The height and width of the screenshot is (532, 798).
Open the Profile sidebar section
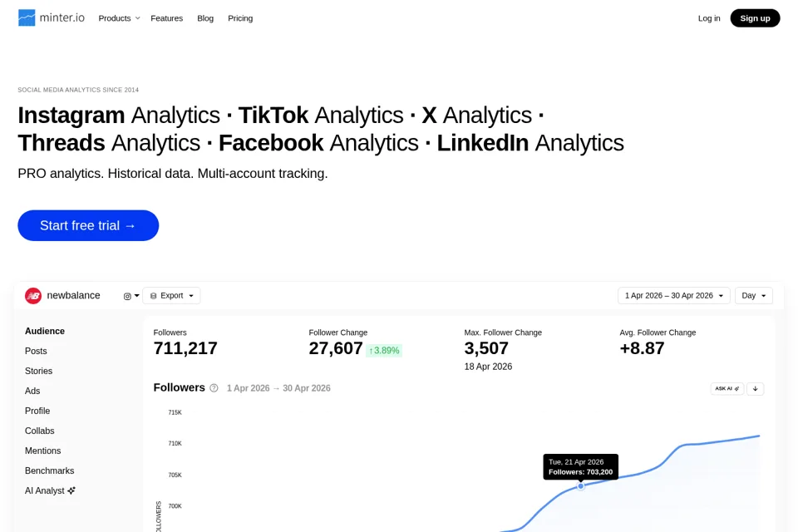[37, 411]
